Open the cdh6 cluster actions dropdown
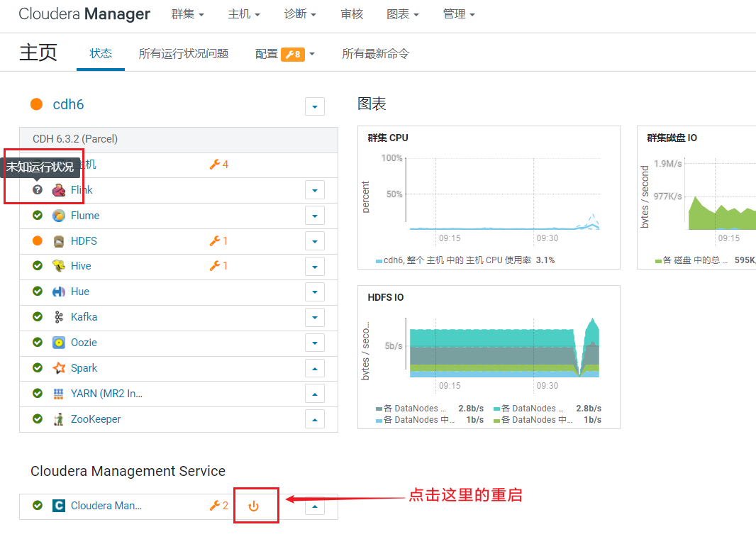The image size is (756, 549). click(x=315, y=106)
